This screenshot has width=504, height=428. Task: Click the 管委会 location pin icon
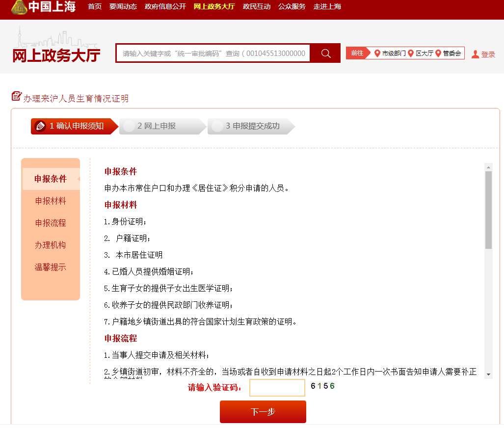click(x=438, y=53)
